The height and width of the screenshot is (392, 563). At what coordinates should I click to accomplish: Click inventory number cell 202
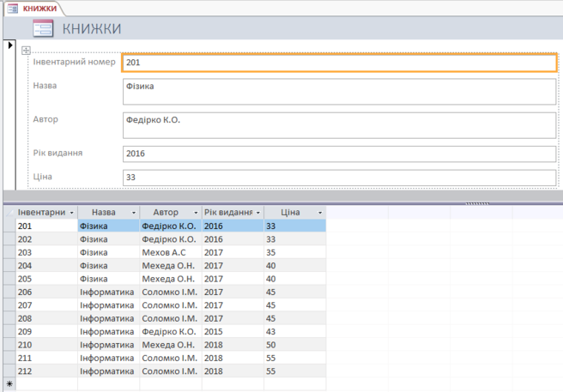tap(46, 239)
